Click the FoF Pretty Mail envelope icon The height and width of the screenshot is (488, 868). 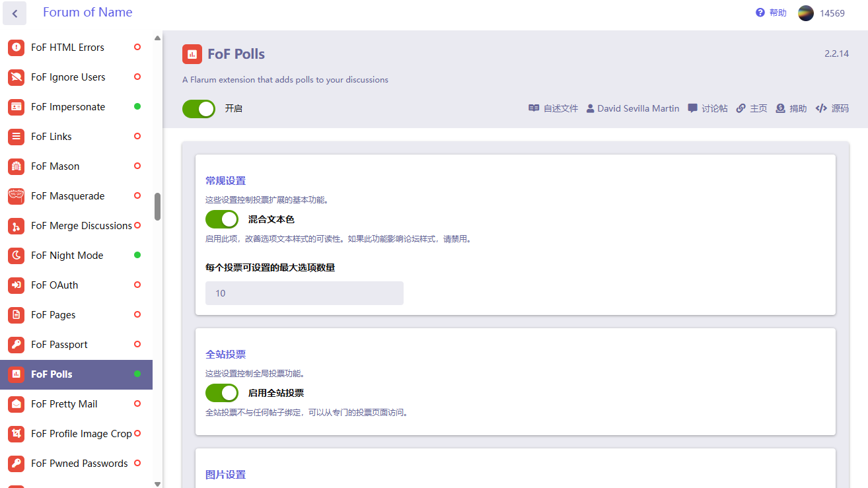click(x=16, y=404)
